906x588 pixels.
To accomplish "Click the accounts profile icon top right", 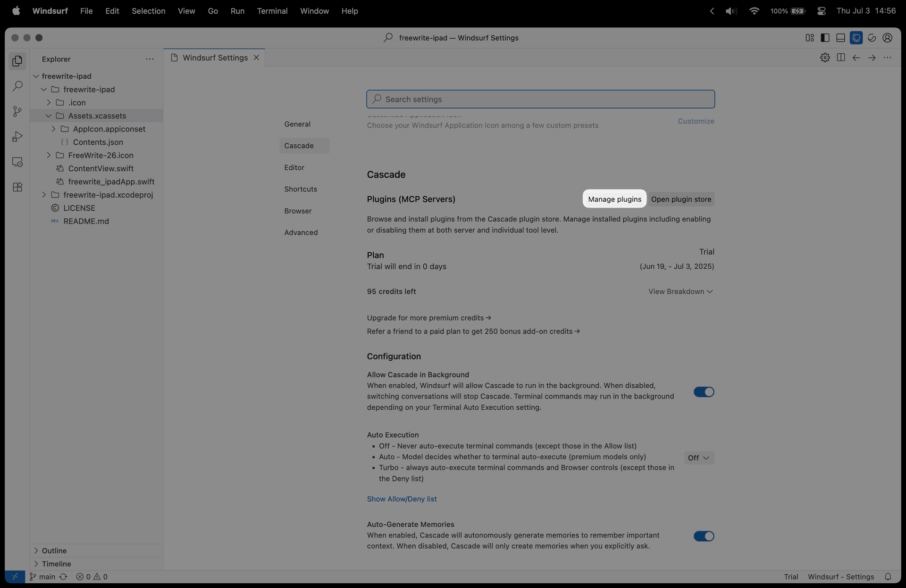I will pos(888,38).
